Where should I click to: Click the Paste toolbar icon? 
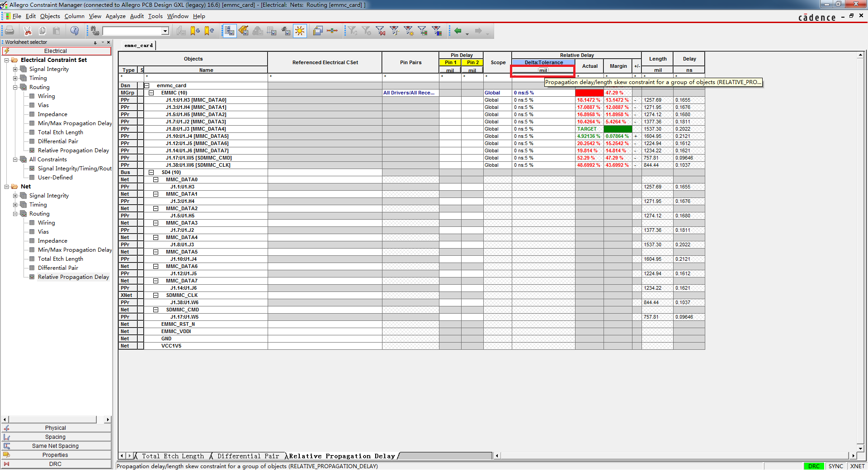pyautogui.click(x=57, y=31)
